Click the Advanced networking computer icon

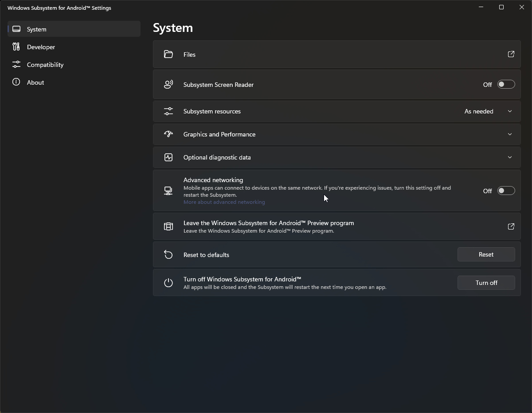click(x=168, y=191)
